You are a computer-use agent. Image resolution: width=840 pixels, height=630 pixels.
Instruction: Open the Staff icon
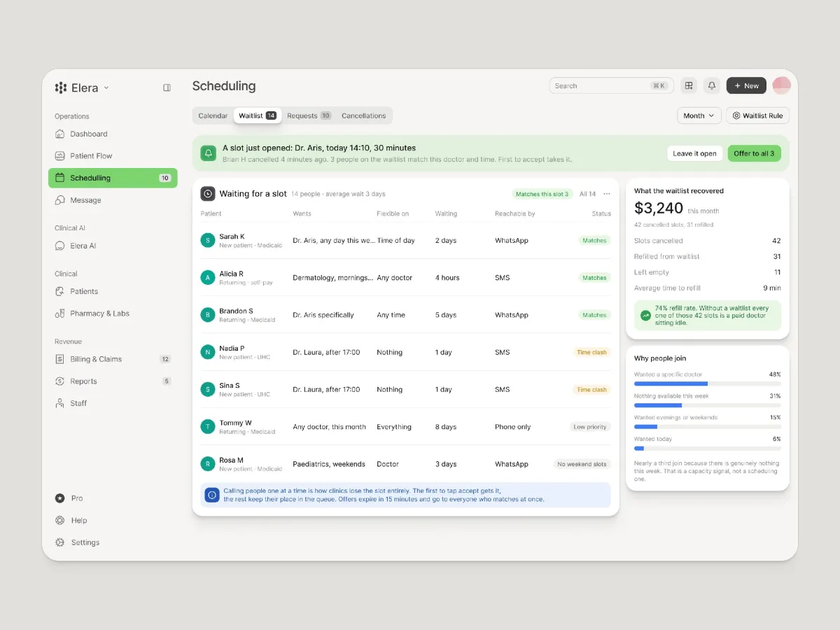[x=60, y=403]
